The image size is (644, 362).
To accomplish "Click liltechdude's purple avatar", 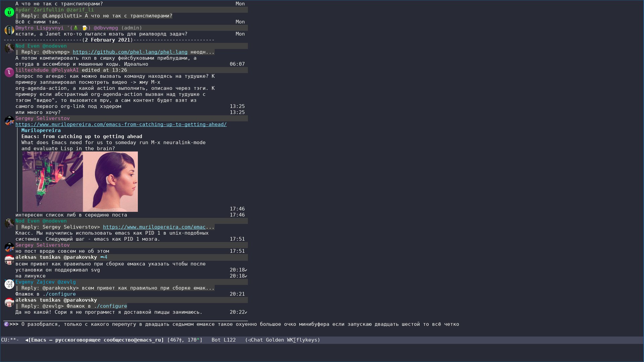I will click(x=9, y=72).
